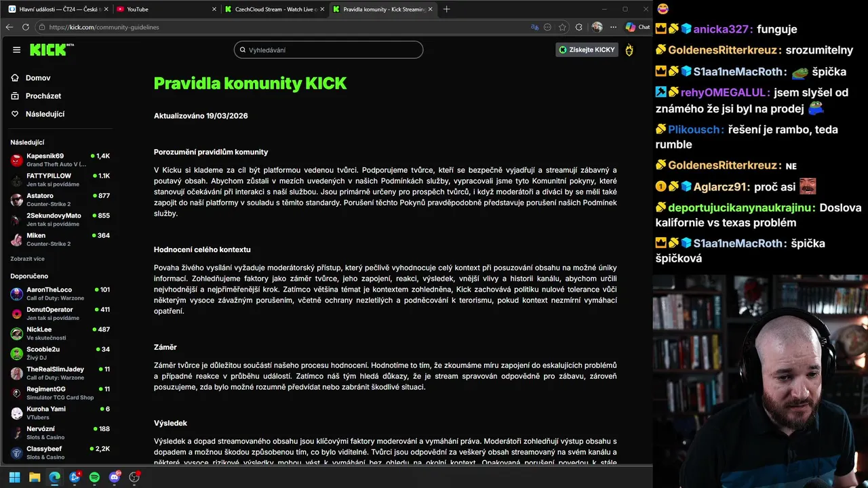Click the Battle.net taskbar icon
Screen dimensions: 868x488
(x=75, y=477)
